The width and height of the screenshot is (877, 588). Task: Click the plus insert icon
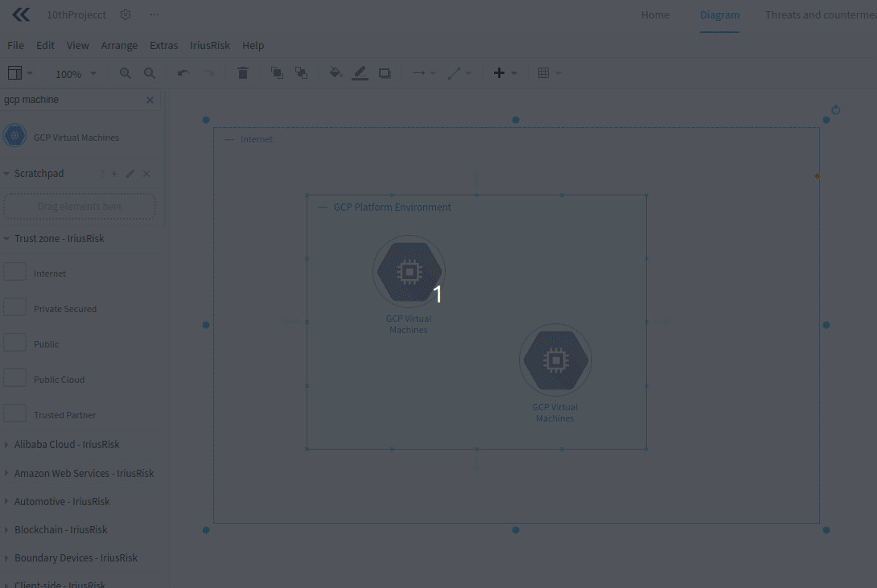pyautogui.click(x=499, y=72)
